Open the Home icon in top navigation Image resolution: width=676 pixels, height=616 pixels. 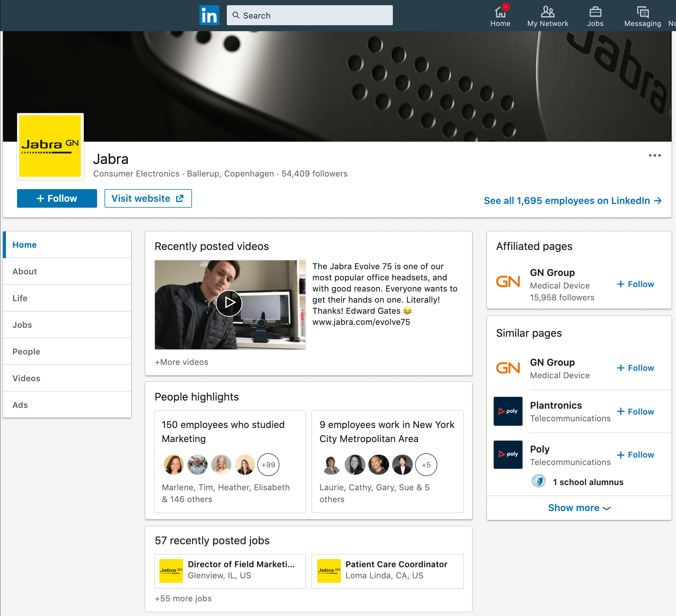[500, 15]
